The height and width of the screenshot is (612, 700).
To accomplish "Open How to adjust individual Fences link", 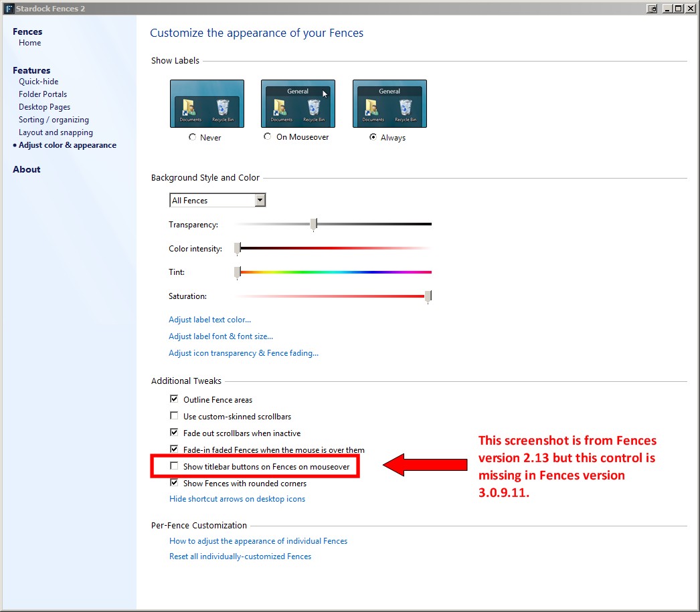I will pyautogui.click(x=258, y=541).
